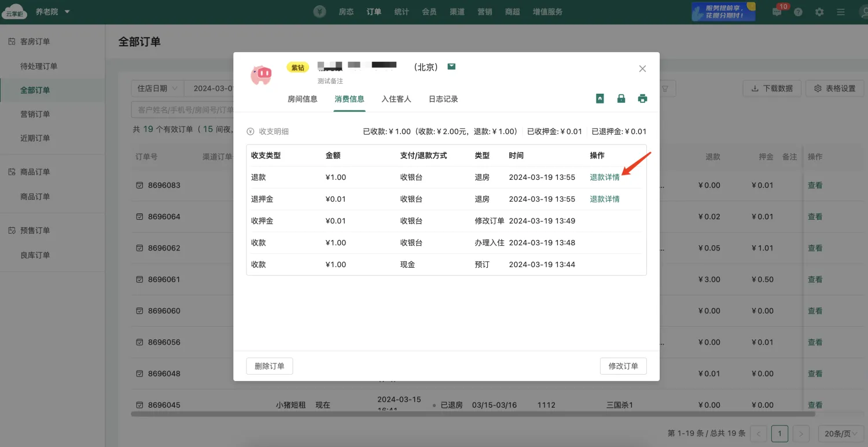This screenshot has height=447, width=868.
Task: Click the 删除订单 button
Action: coord(270,366)
